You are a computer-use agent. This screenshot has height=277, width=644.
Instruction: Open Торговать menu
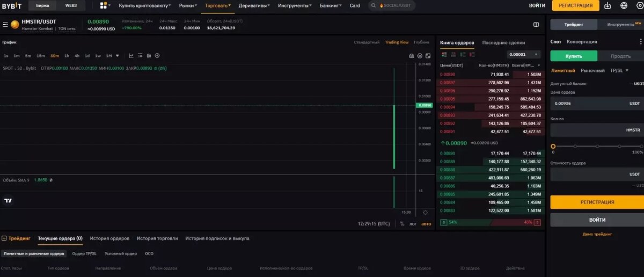point(218,5)
